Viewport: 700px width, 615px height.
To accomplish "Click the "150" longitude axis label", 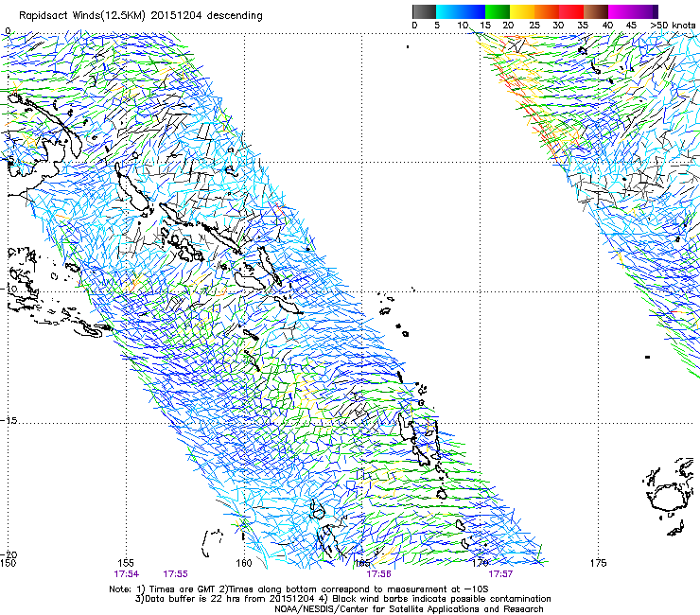I will [8, 563].
